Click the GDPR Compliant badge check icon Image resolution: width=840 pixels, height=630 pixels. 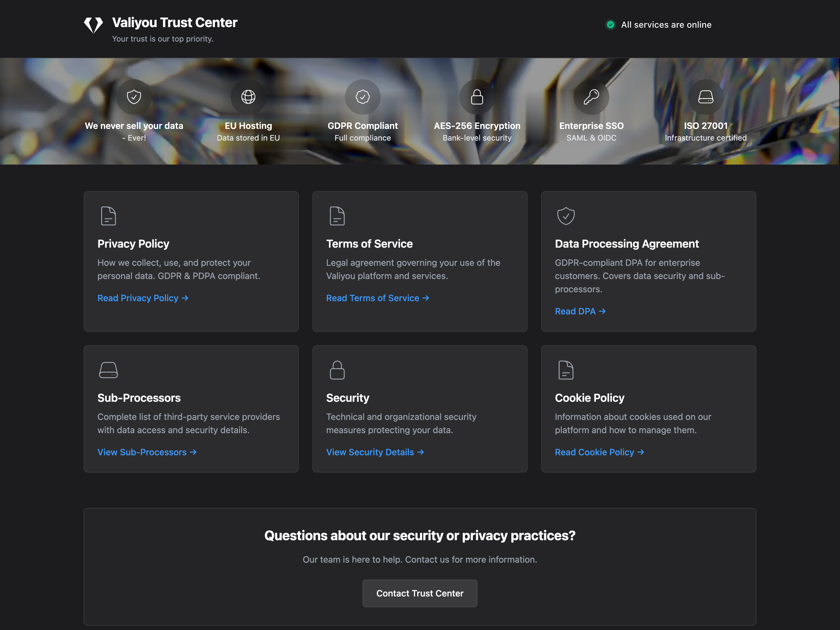[x=362, y=97]
